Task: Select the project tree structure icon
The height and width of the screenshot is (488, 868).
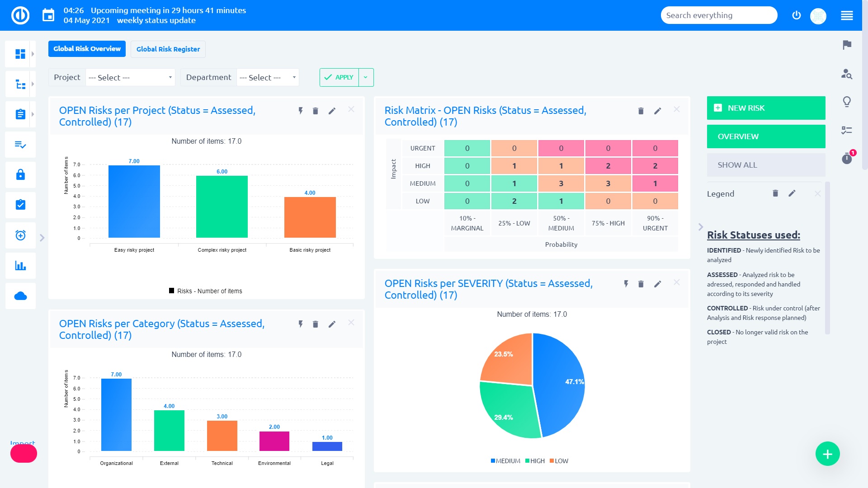Action: (20, 84)
